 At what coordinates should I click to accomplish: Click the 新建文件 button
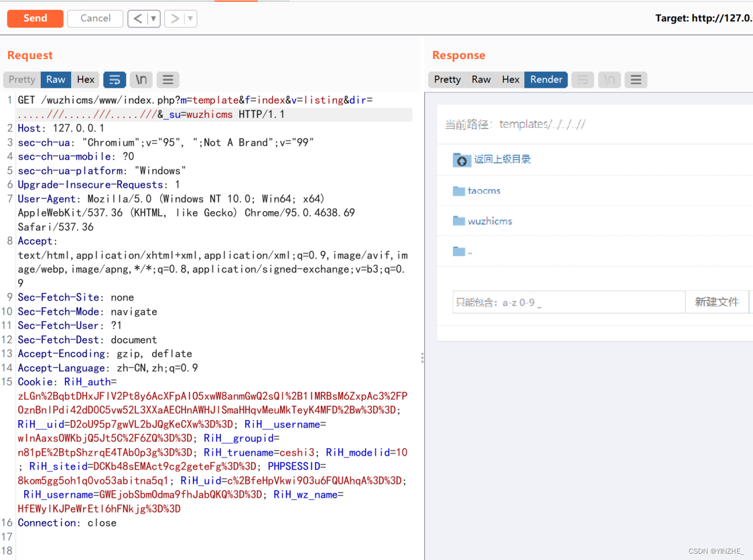point(717,302)
